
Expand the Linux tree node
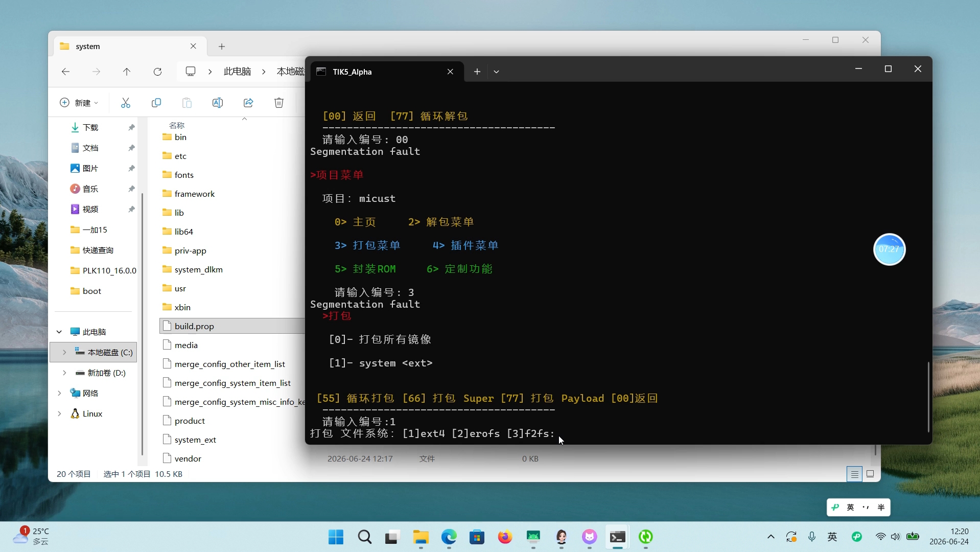pos(59,413)
